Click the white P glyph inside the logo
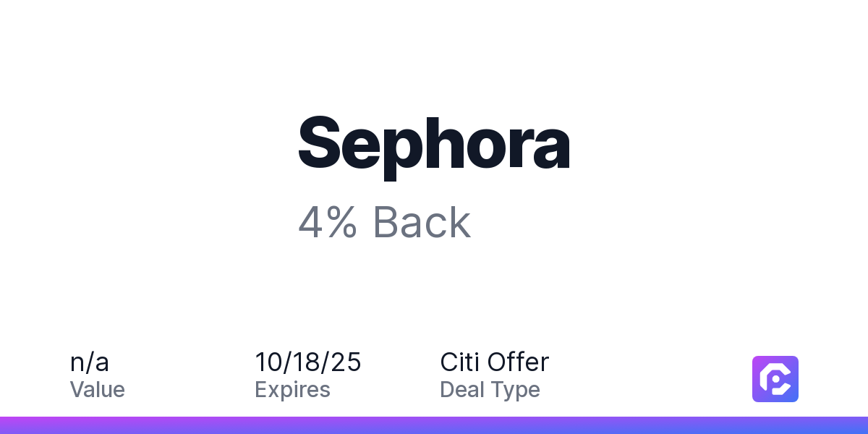The height and width of the screenshot is (434, 868). coord(776,380)
